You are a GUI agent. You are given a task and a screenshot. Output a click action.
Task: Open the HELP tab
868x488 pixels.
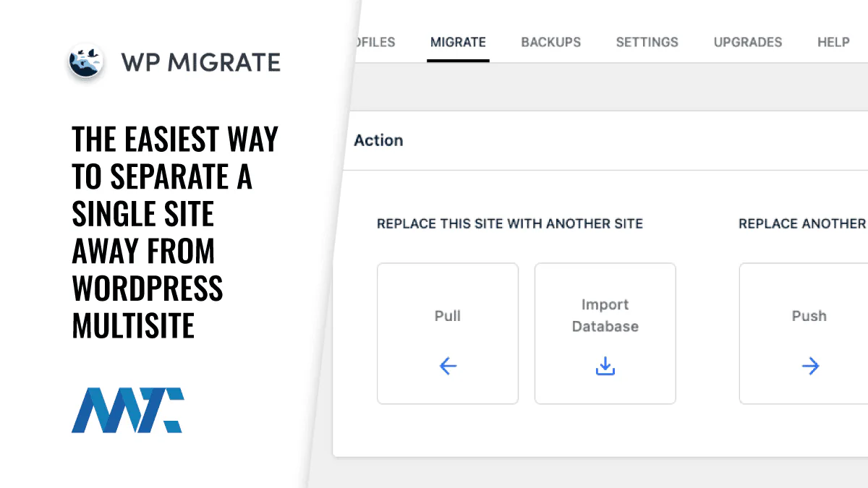[833, 42]
